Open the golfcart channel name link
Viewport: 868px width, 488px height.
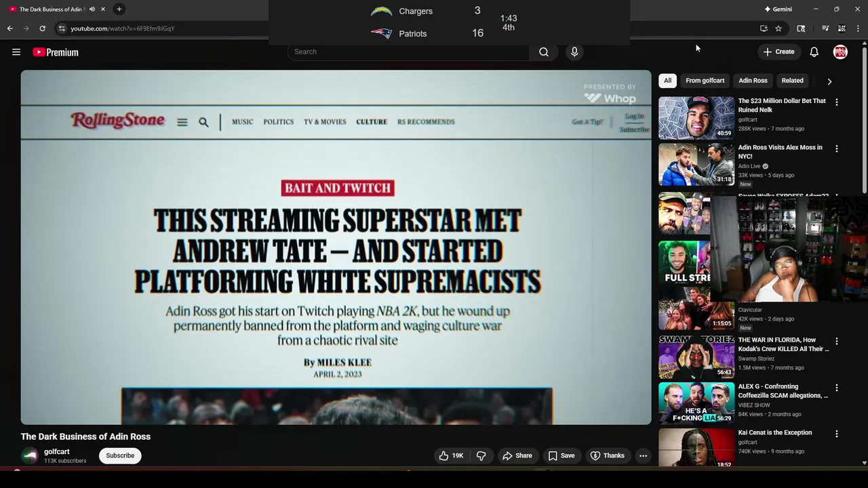pyautogui.click(x=57, y=451)
